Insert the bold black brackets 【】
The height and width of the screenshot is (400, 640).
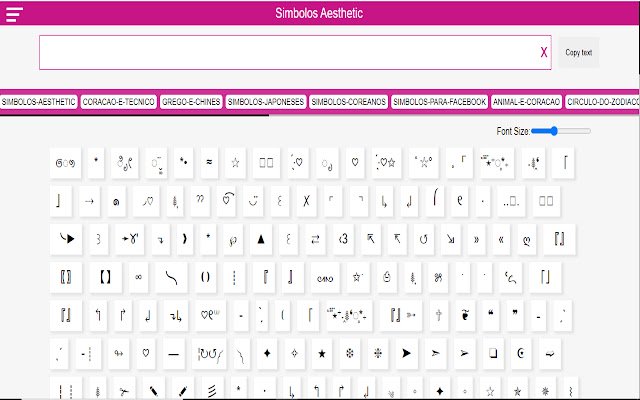105,278
